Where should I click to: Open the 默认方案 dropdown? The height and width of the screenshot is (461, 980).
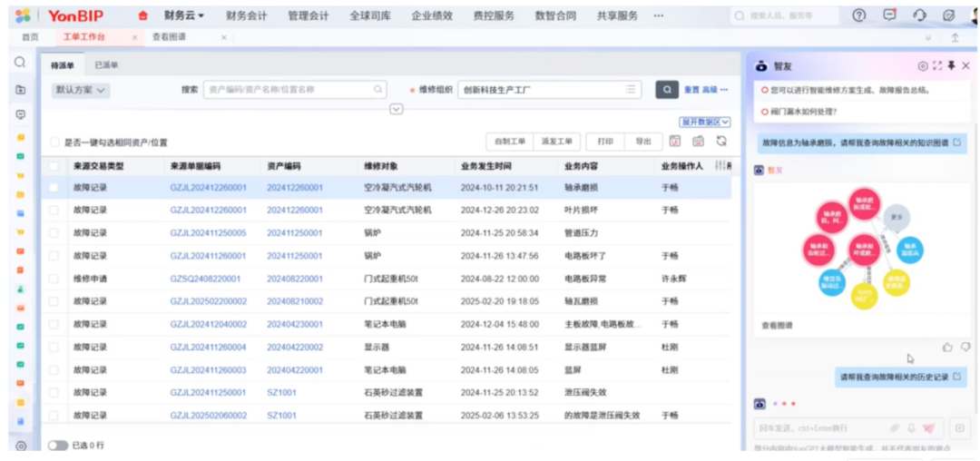[81, 90]
